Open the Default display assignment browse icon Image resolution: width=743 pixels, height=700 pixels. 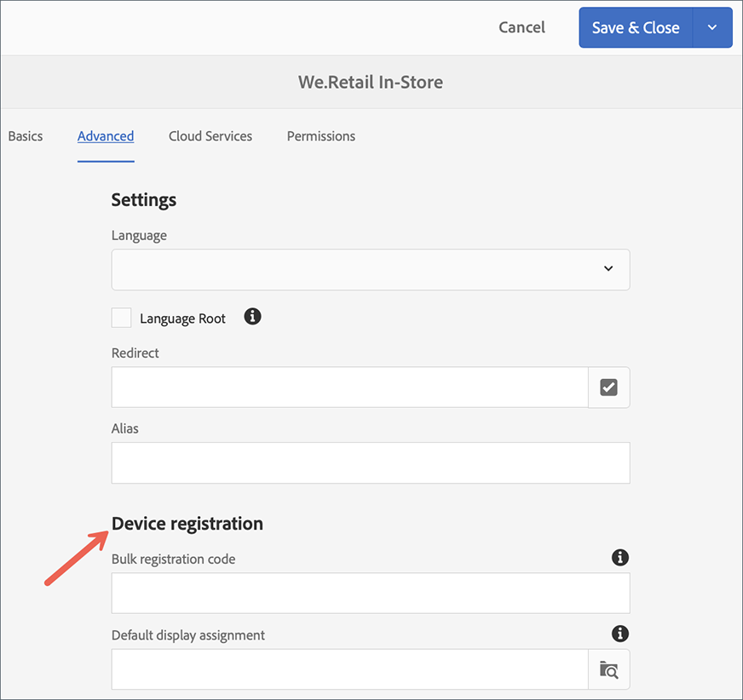tap(608, 669)
